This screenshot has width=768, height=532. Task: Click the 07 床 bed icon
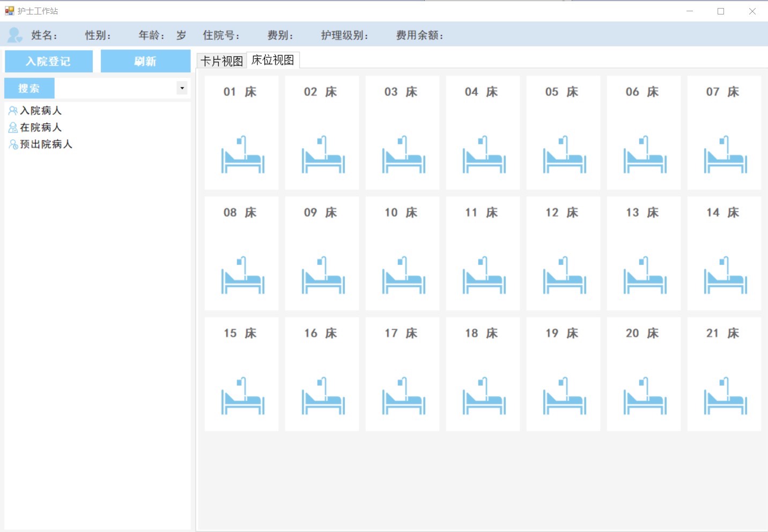[725, 155]
